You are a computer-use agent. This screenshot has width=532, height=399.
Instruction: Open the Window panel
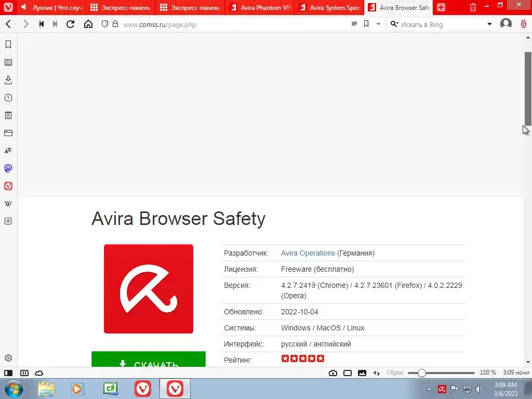coord(8,133)
